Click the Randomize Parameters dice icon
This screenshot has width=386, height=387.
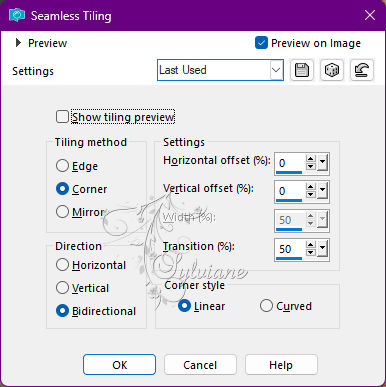332,70
